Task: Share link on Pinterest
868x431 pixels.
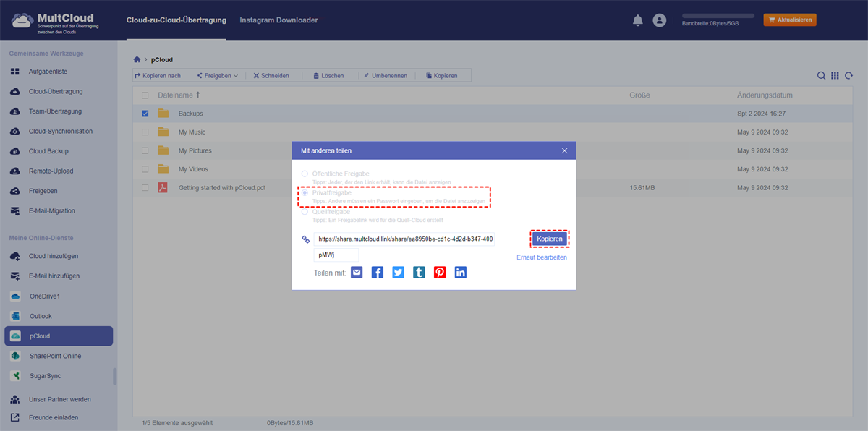Action: pyautogui.click(x=440, y=272)
